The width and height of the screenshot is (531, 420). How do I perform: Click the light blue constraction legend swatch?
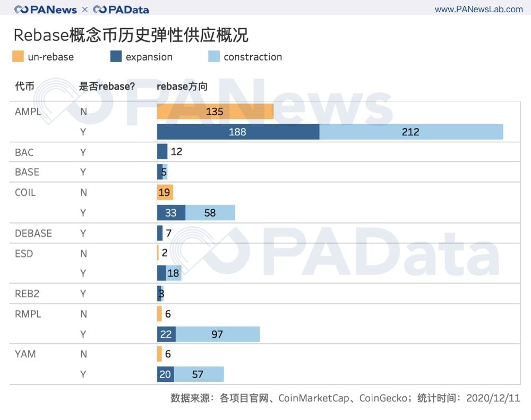point(213,57)
